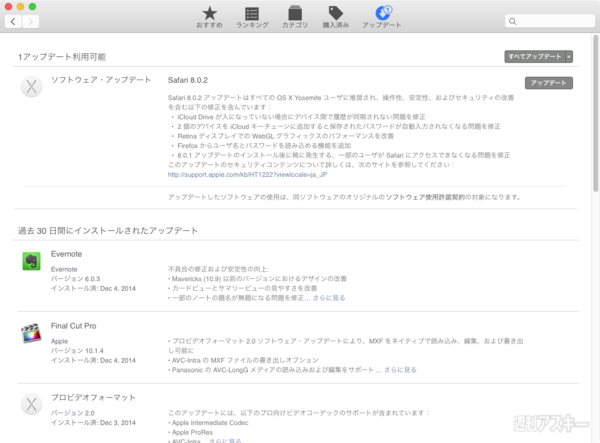Click the Software Update OS X icon
The width and height of the screenshot is (600, 443).
click(x=31, y=87)
